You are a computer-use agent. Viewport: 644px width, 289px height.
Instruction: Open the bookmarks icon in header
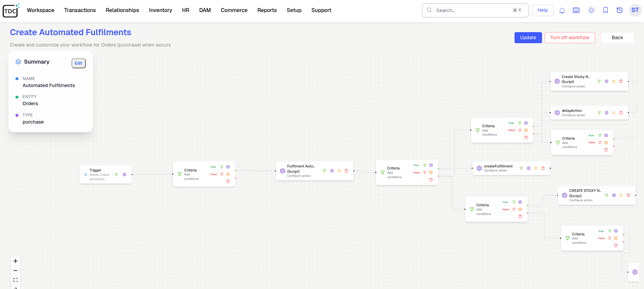605,10
